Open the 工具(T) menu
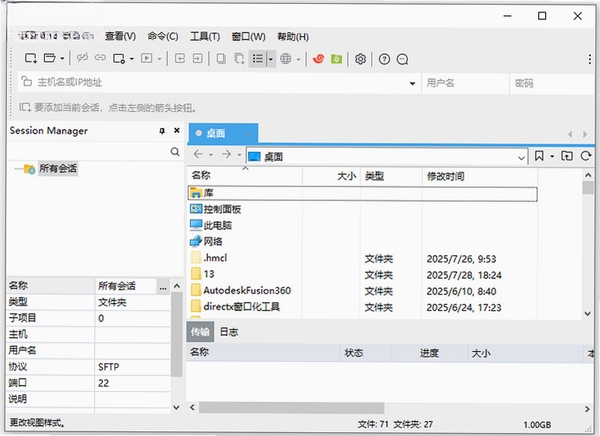Image resolution: width=600 pixels, height=436 pixels. coord(205,36)
